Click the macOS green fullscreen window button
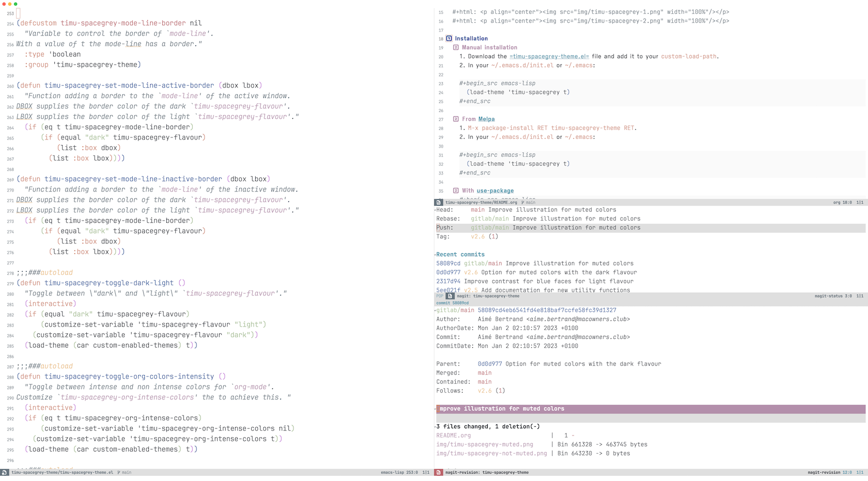The image size is (868, 481). tap(16, 4)
